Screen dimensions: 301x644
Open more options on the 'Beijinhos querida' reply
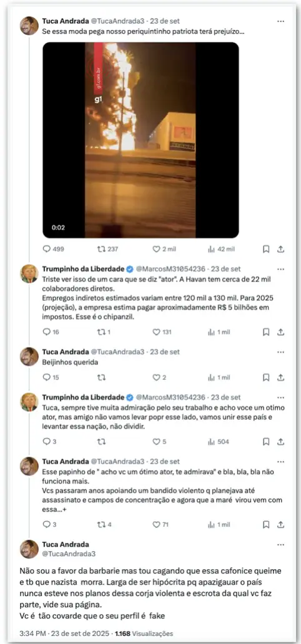281,352
